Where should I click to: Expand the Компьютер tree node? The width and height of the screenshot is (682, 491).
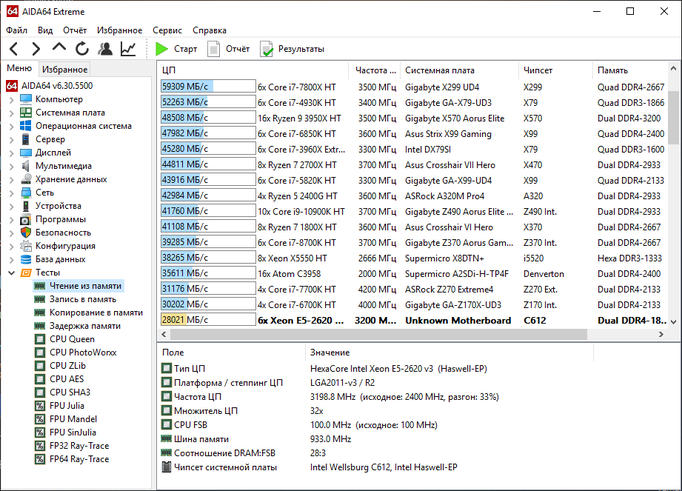click(12, 100)
